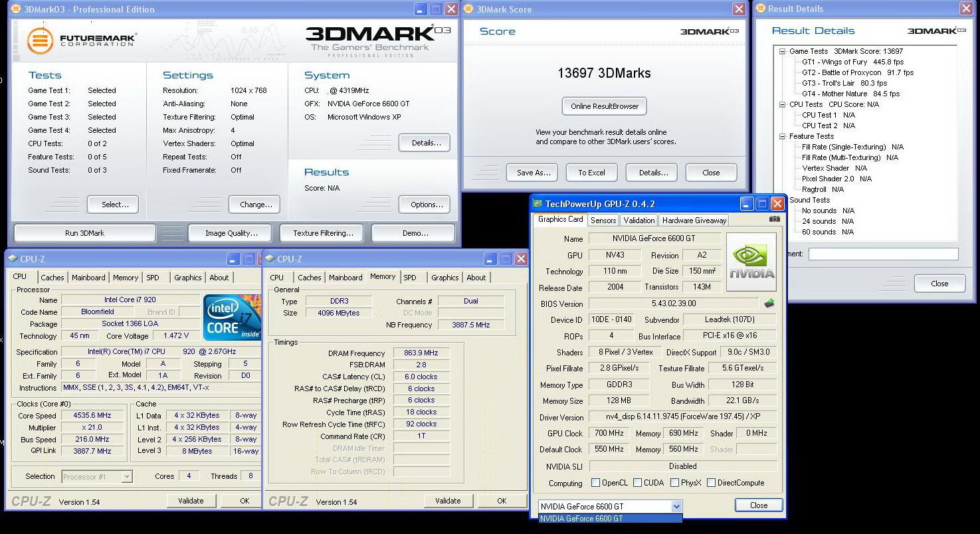Enable the PhysX checkbox in GPU-Z
Image resolution: width=980 pixels, height=534 pixels.
(x=675, y=483)
